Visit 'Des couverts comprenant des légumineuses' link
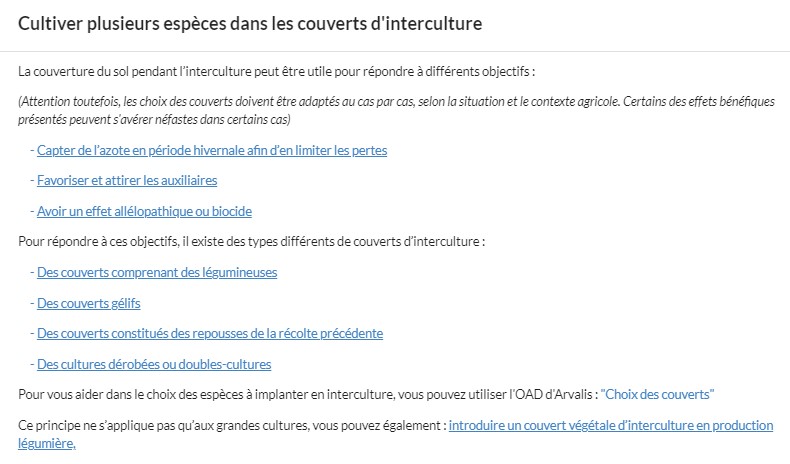 157,272
